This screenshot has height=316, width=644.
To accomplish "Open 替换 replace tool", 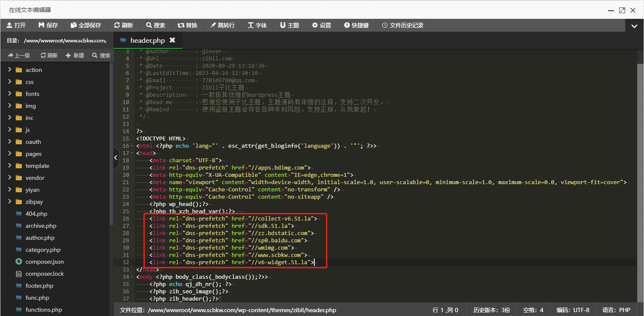I will pyautogui.click(x=188, y=25).
